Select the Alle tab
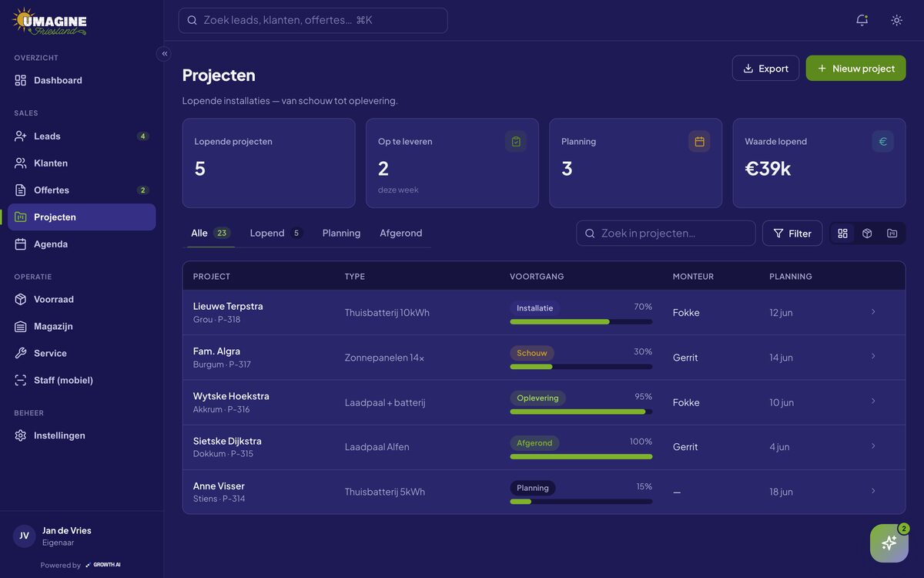The height and width of the screenshot is (578, 924). coord(211,234)
